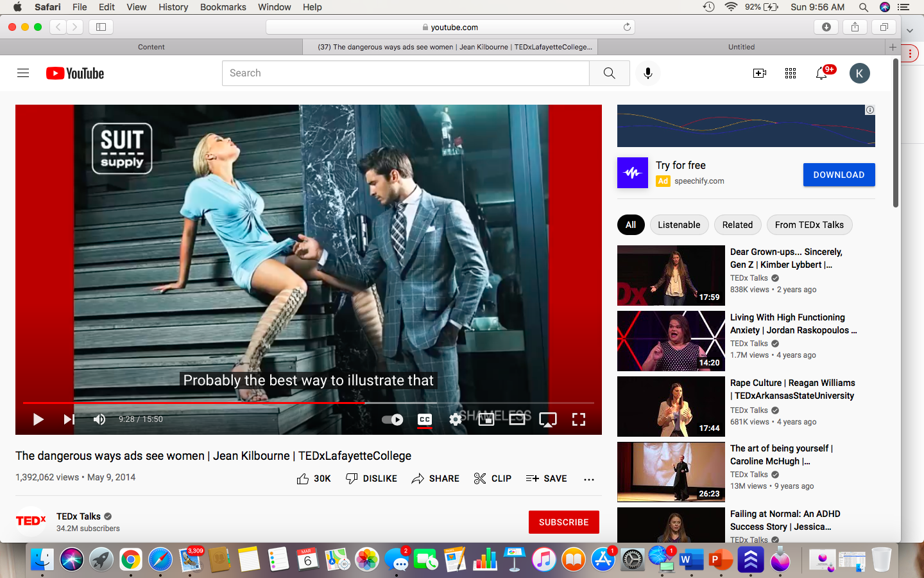Open Living With High Functioning Anxiety title
This screenshot has height=578, width=924.
click(x=794, y=324)
